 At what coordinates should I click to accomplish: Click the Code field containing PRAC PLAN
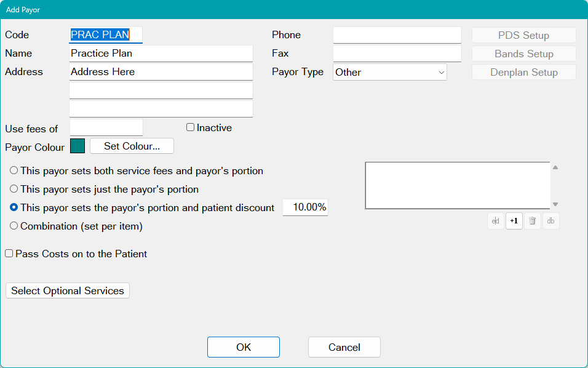coord(106,35)
